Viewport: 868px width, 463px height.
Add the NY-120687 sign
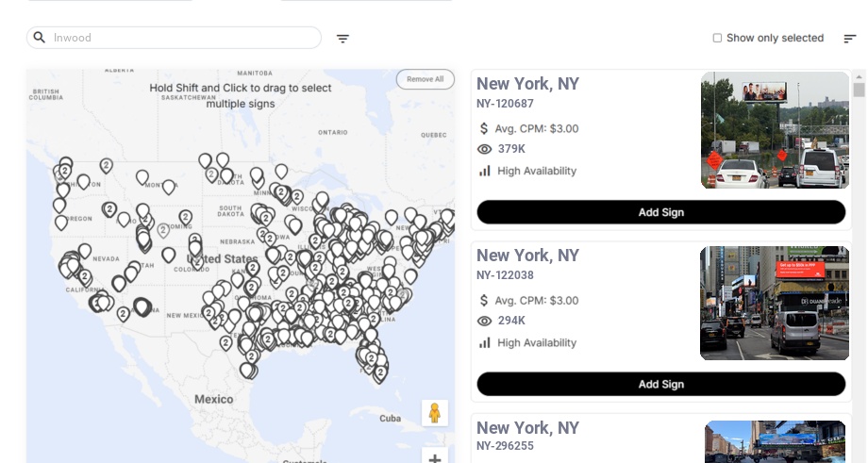661,212
